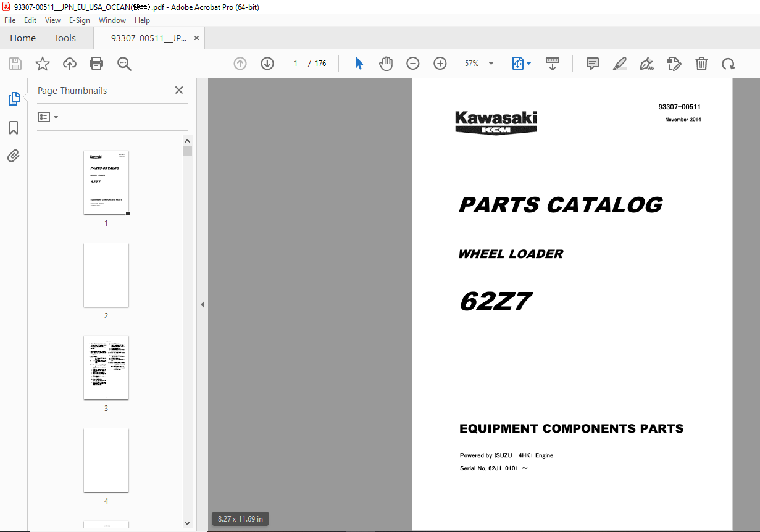Click the thumbnails scrollbar down arrow
760x532 pixels.
tap(188, 523)
